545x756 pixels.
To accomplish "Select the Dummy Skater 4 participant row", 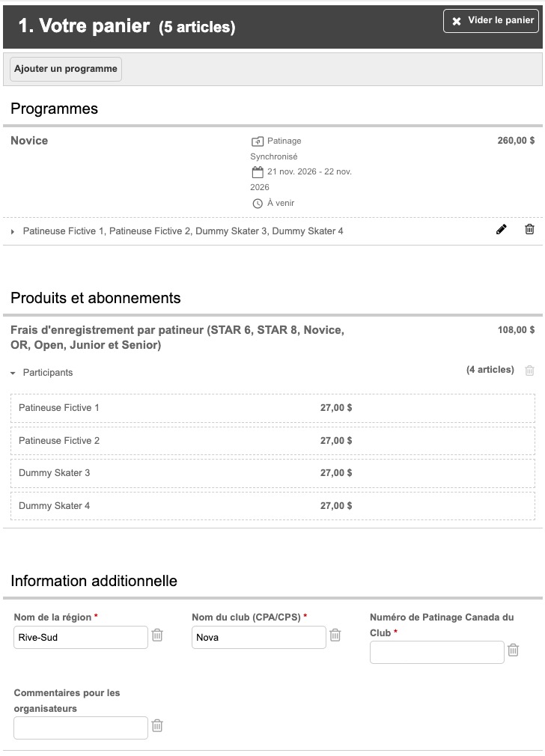I will pos(273,506).
